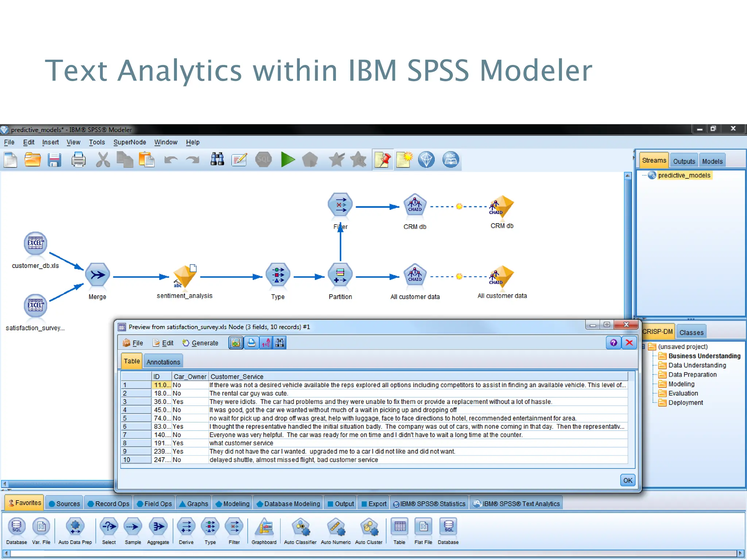Open the File menu in menu bar
Screen dimensions: 747x560
pos(9,142)
